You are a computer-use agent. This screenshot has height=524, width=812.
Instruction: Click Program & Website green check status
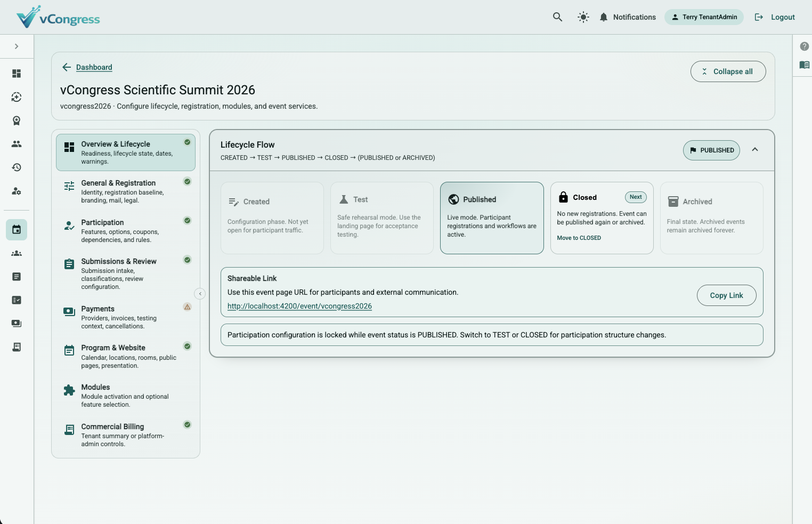pyautogui.click(x=188, y=346)
